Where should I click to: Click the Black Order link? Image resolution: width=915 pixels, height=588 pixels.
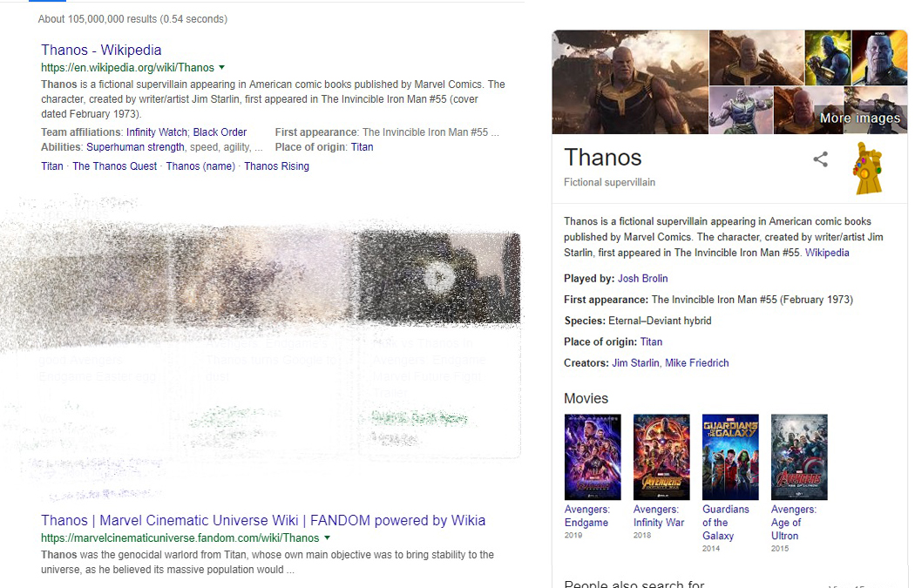coord(220,132)
